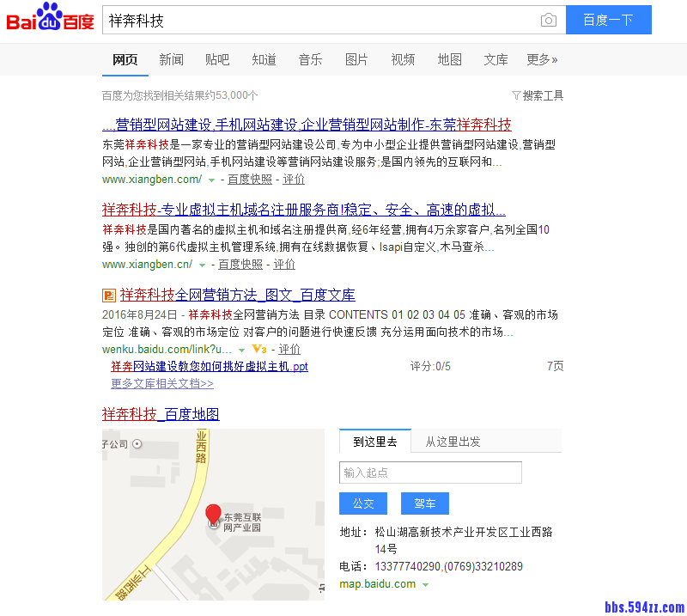687x616 pixels.
Task: Click the 驾车 button under the map
Action: tap(424, 503)
